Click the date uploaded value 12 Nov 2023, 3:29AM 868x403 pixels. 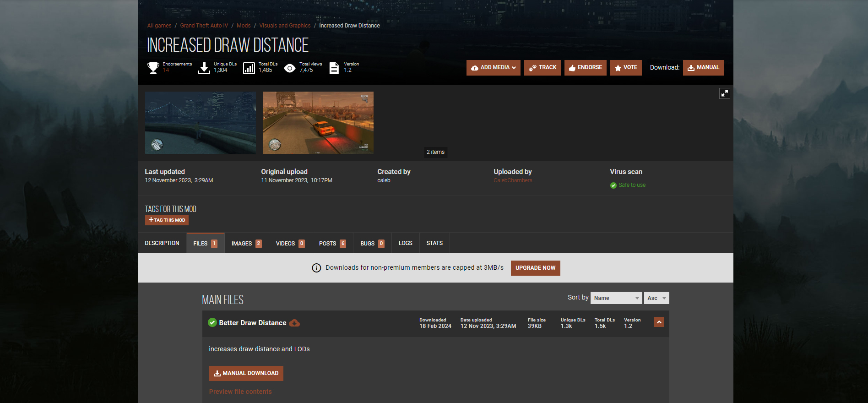pos(488,326)
